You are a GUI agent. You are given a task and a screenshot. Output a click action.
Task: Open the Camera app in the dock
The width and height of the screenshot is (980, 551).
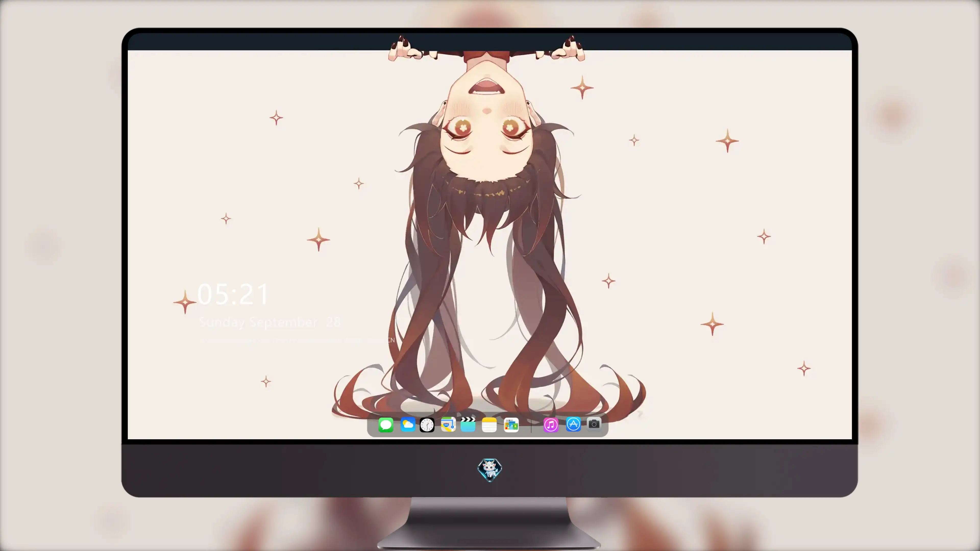click(594, 424)
